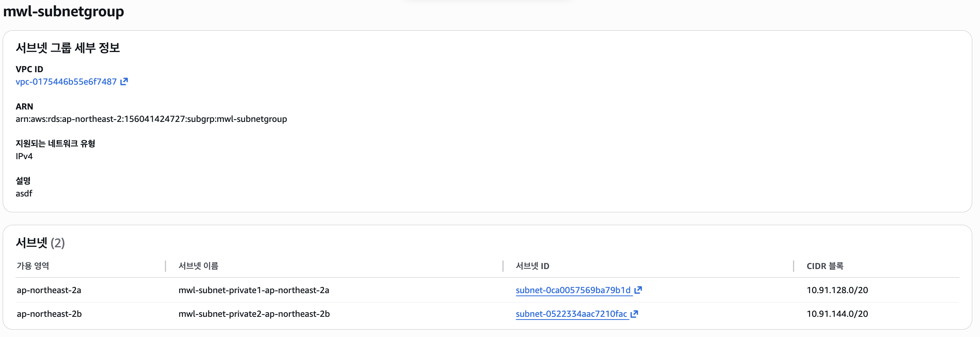Click the 서브넷 ID column header
Image resolution: width=980 pixels, height=337 pixels.
pos(532,266)
